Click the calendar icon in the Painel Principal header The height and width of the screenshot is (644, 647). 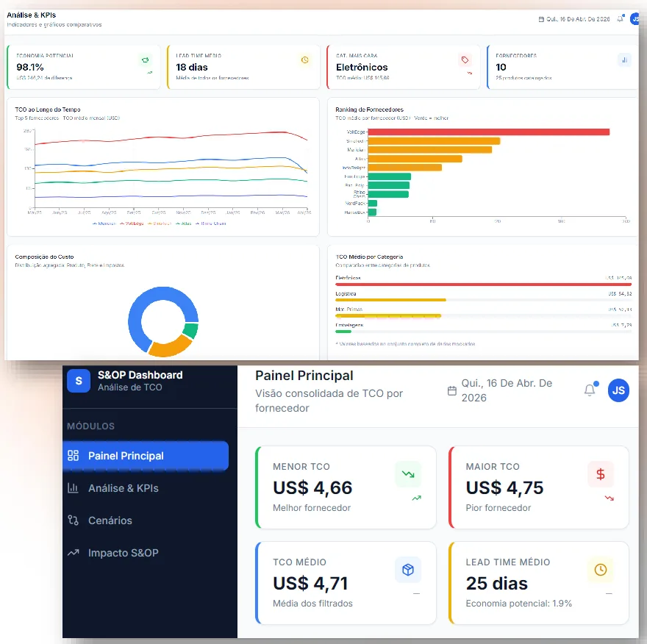point(452,390)
